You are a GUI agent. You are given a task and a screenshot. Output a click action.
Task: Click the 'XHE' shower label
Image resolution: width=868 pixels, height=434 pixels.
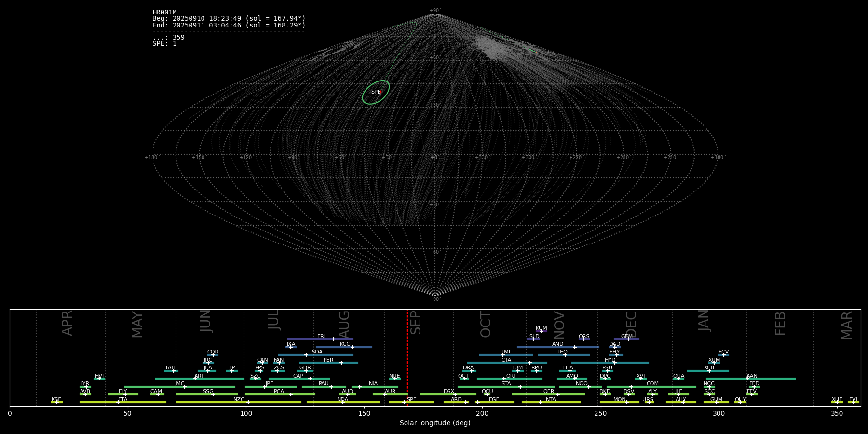(837, 399)
